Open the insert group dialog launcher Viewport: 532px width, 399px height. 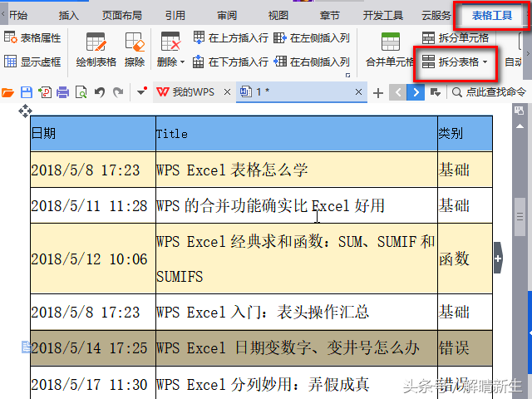pyautogui.click(x=347, y=76)
